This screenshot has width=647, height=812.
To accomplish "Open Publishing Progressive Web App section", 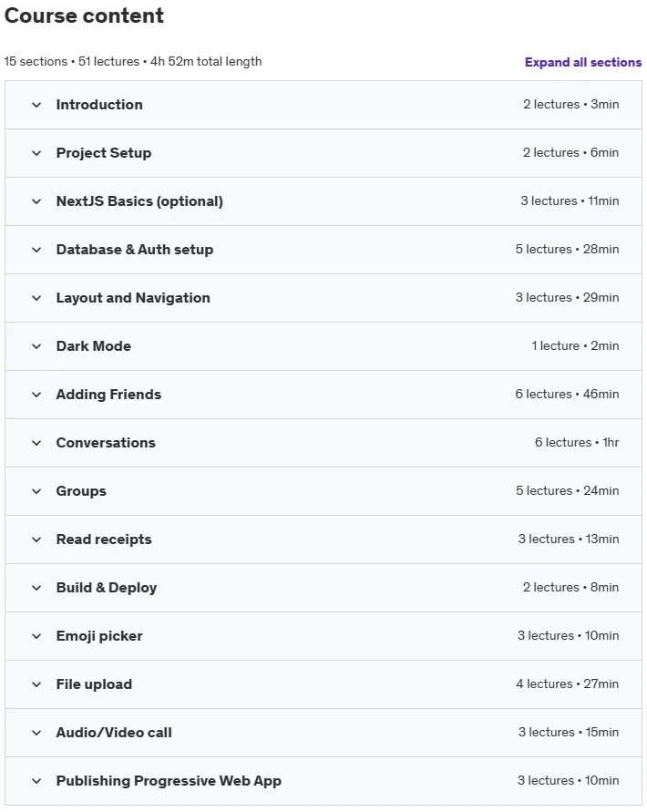I will click(x=323, y=781).
